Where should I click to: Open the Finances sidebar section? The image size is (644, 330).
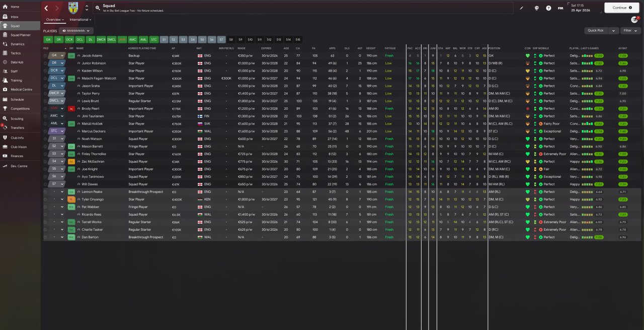[20, 156]
